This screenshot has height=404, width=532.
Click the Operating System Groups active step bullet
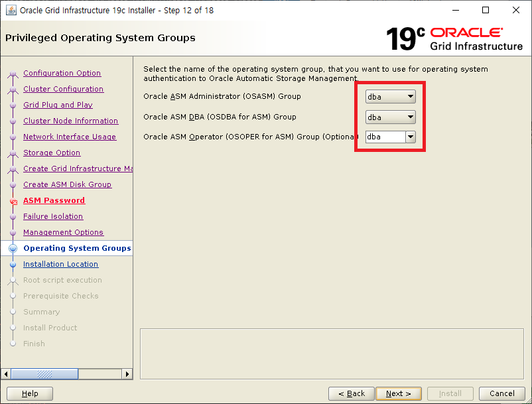point(13,248)
